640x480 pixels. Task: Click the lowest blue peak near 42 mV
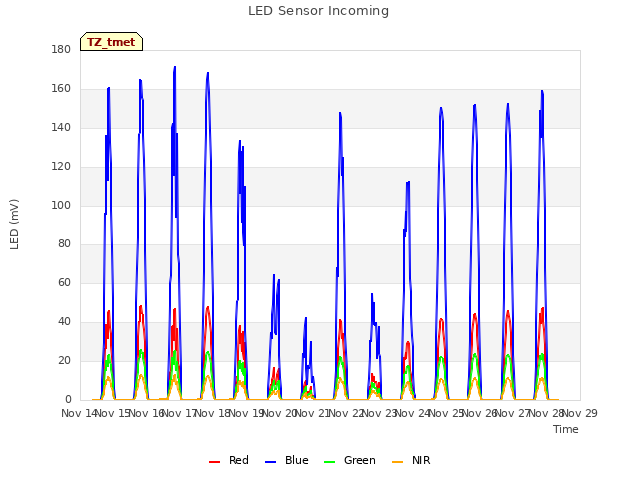point(305,319)
